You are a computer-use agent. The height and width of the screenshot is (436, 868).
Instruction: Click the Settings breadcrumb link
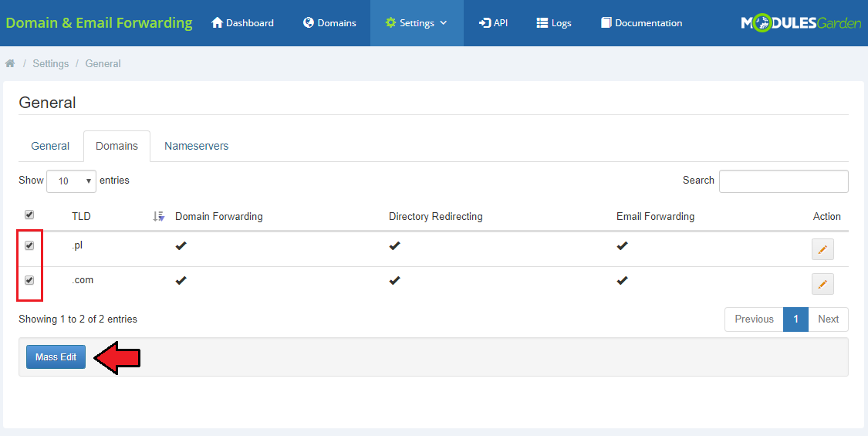click(x=50, y=64)
